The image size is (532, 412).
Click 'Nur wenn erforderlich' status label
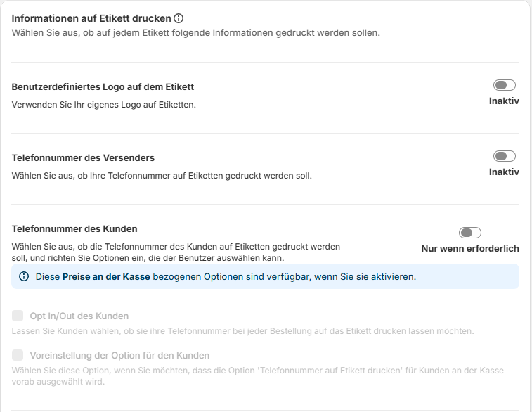tap(470, 248)
